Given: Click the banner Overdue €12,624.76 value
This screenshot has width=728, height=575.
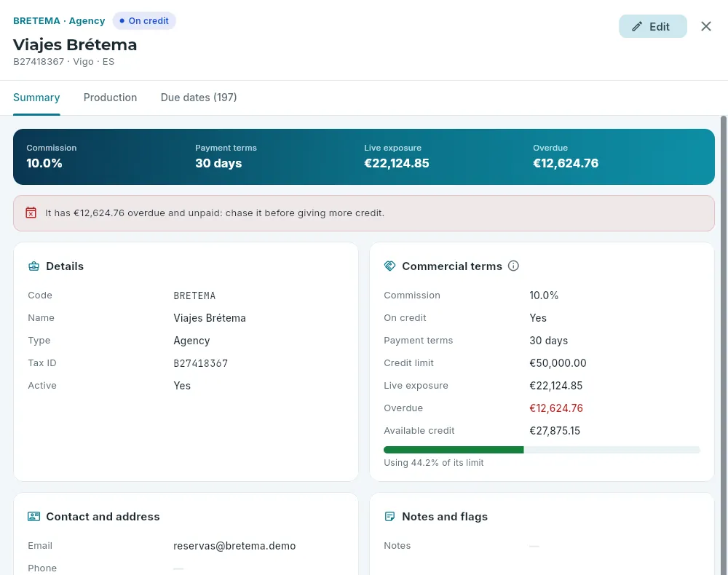Looking at the screenshot, I should [566, 163].
